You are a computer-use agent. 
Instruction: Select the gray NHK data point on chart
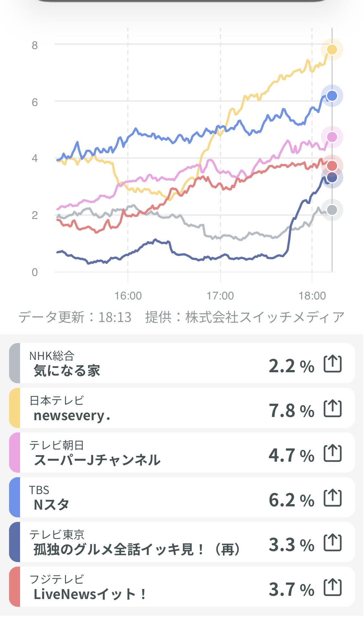coord(332,210)
